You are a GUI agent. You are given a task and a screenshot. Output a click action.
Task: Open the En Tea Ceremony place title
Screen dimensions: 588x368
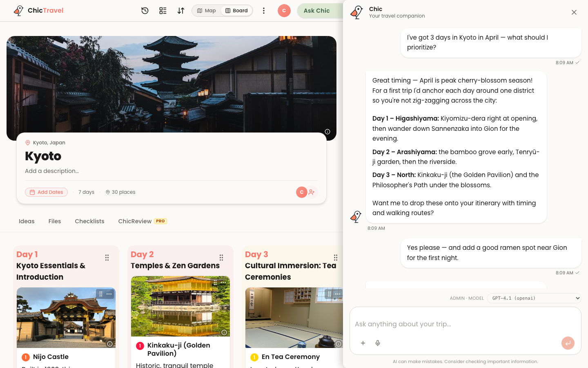click(291, 357)
